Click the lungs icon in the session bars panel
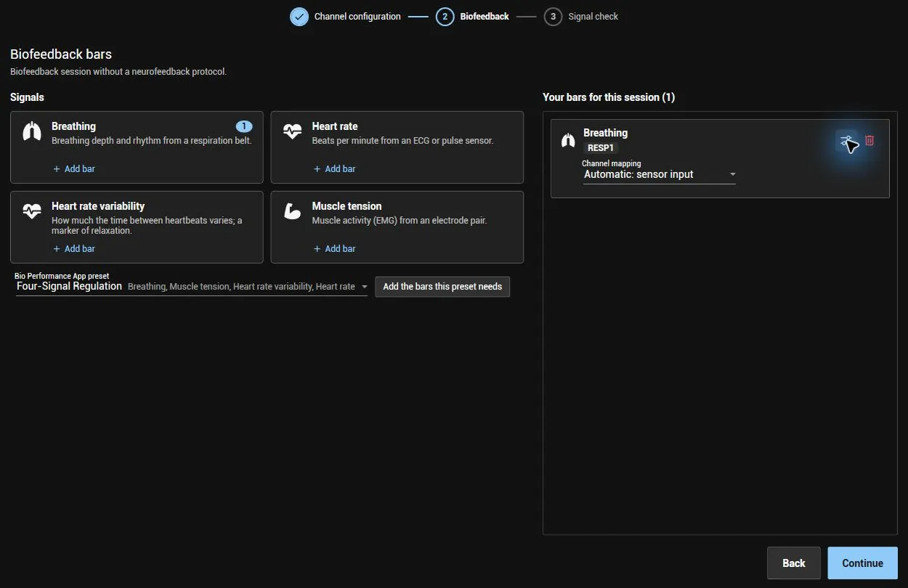 click(x=568, y=140)
